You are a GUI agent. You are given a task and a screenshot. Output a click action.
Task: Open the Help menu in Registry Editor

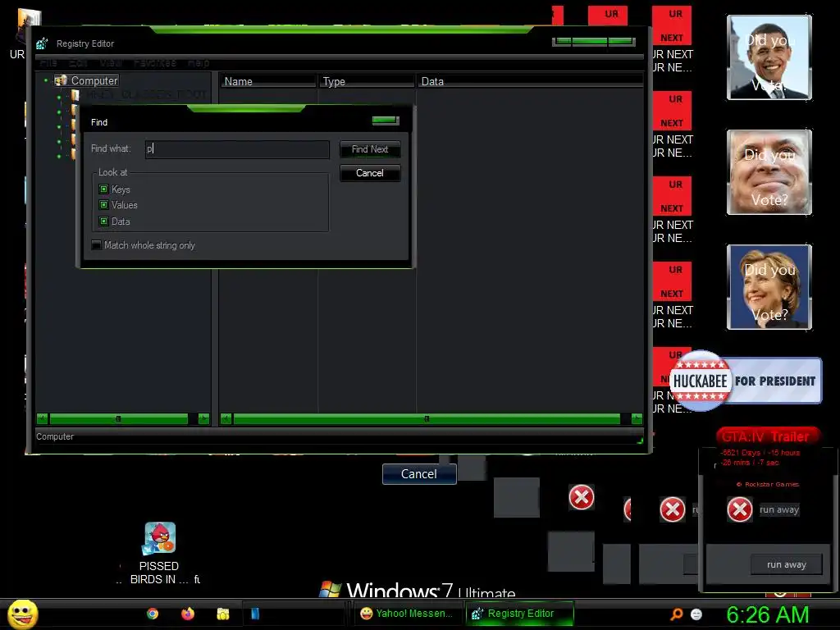pos(199,62)
